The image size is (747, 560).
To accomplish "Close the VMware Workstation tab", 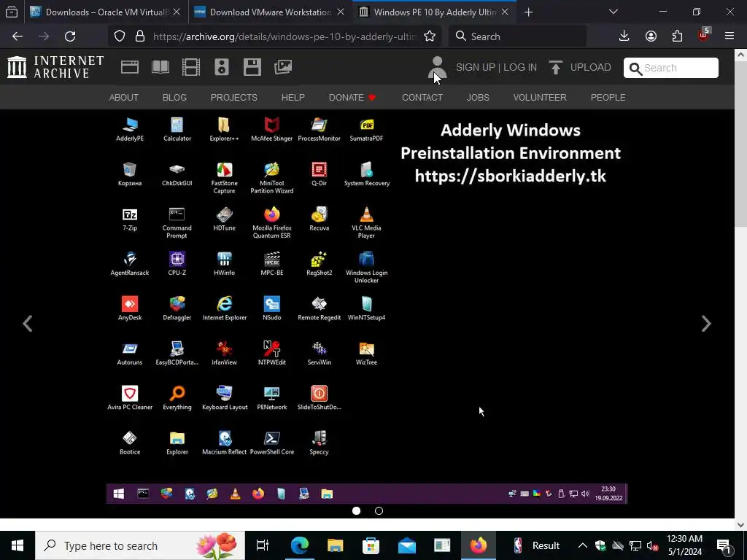I will (x=341, y=12).
